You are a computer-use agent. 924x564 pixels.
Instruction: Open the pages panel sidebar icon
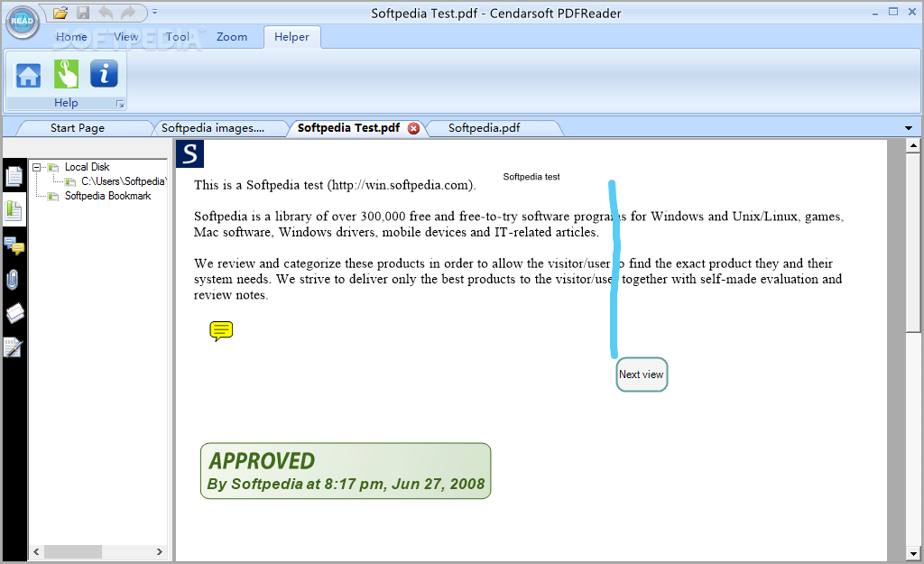(x=14, y=176)
